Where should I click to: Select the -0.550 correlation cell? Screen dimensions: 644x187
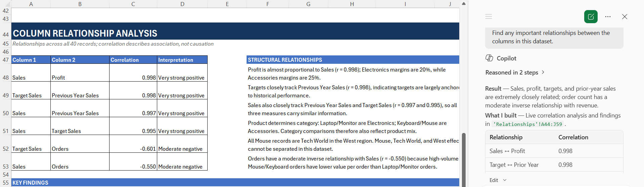133,161
